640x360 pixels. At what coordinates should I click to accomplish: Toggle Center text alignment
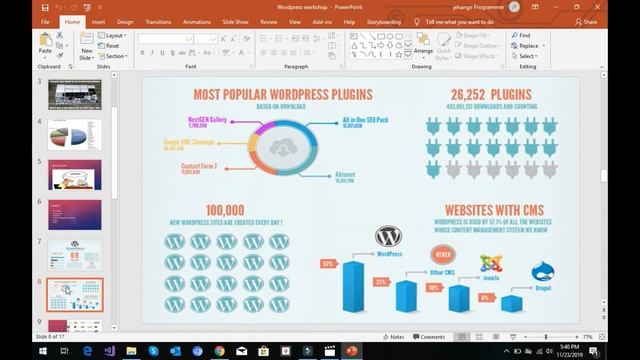coord(273,53)
